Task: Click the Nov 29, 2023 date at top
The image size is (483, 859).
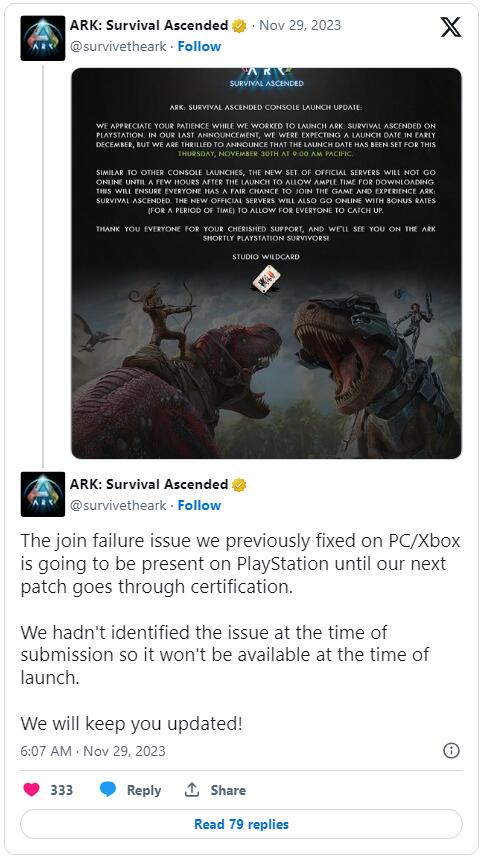Action: [300, 25]
